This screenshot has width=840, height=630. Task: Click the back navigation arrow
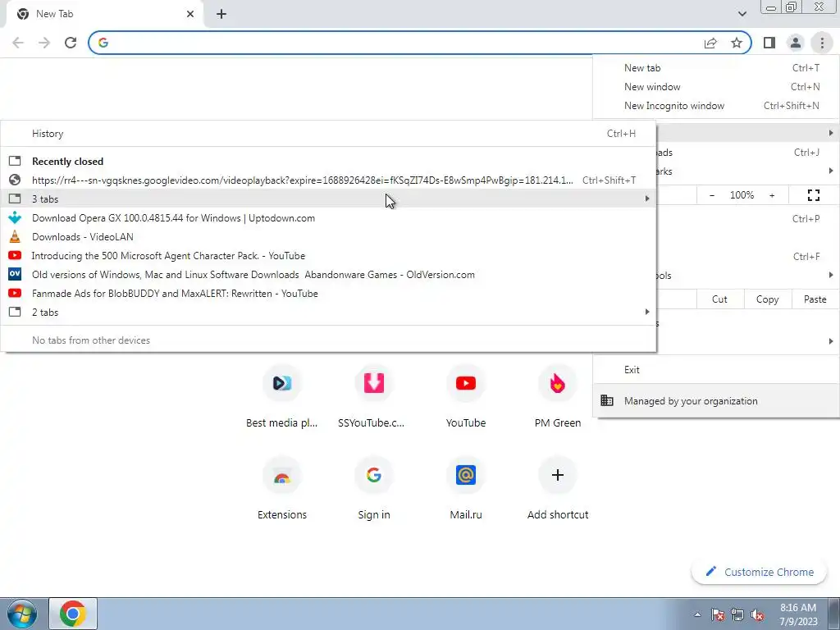[x=18, y=43]
